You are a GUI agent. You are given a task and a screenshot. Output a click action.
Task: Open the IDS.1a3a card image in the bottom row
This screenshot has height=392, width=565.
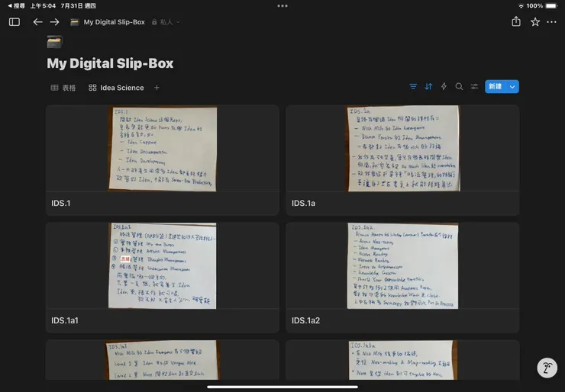(403, 360)
